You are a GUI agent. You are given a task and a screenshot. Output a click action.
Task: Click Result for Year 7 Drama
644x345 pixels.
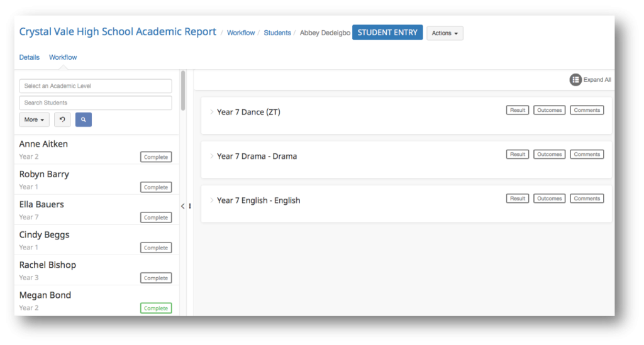518,154
